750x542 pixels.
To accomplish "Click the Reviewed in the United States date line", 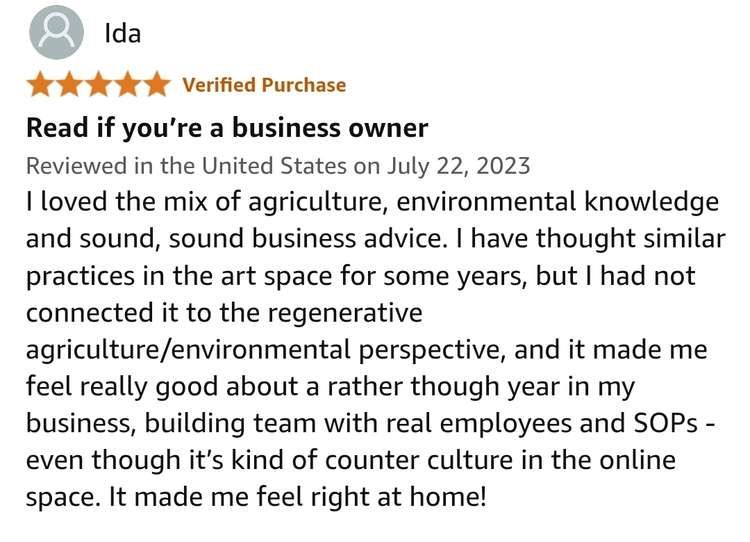I will 278,166.
